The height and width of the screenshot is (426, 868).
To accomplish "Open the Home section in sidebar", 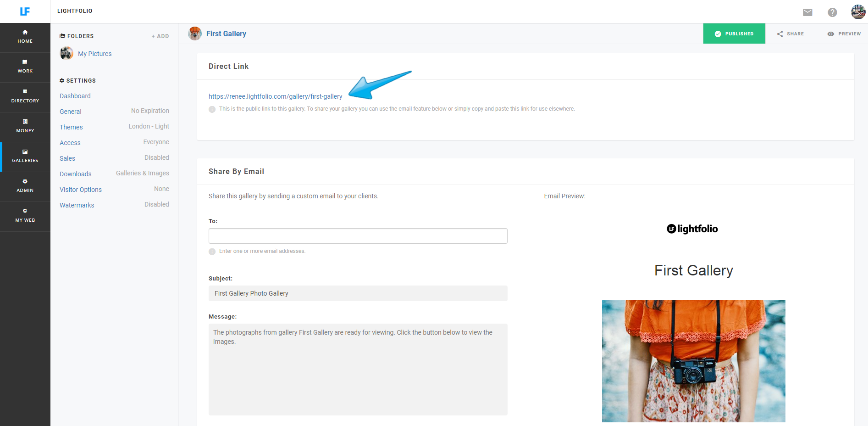I will tap(25, 37).
